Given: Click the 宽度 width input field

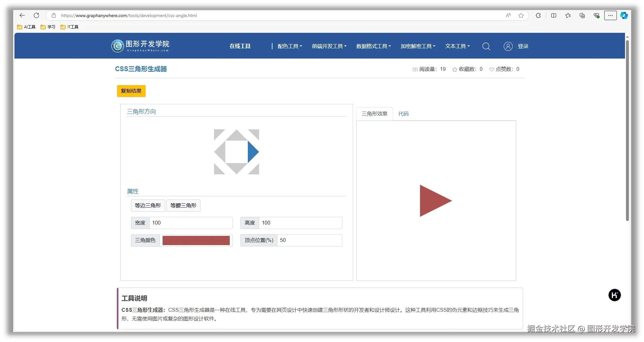Looking at the screenshot, I should pos(191,223).
